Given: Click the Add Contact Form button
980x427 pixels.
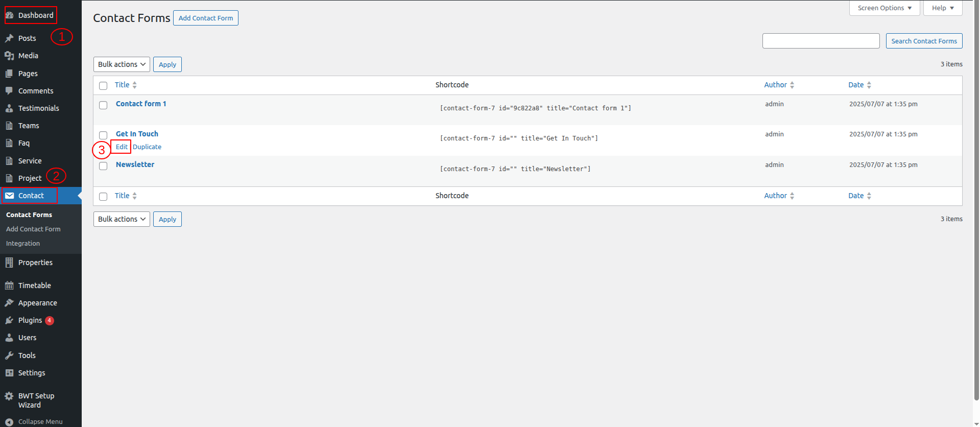Looking at the screenshot, I should point(205,18).
